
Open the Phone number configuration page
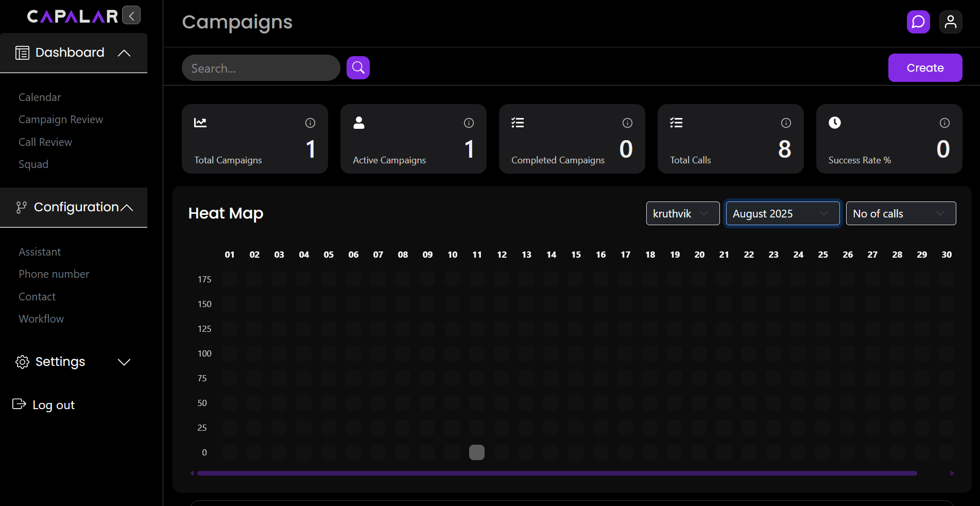click(54, 274)
